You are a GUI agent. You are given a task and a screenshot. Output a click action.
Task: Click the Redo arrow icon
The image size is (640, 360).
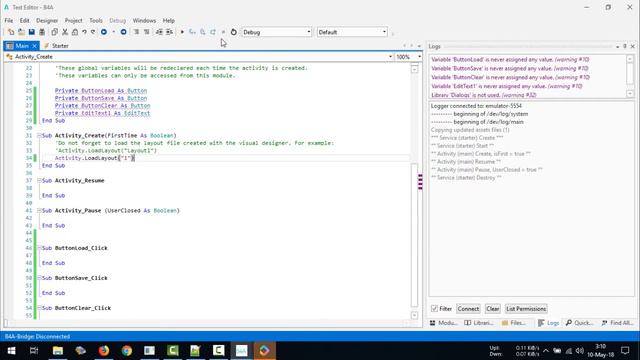tap(93, 32)
